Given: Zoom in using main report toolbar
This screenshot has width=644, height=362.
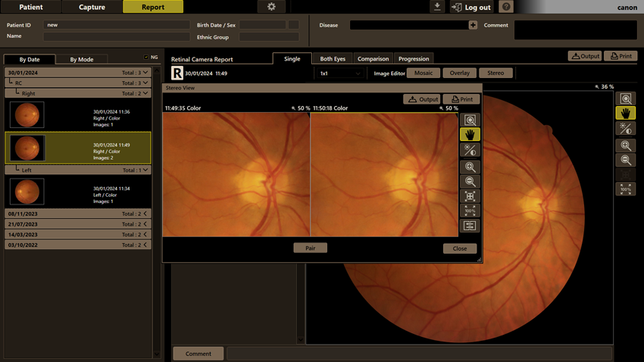Looking at the screenshot, I should coord(626,145).
